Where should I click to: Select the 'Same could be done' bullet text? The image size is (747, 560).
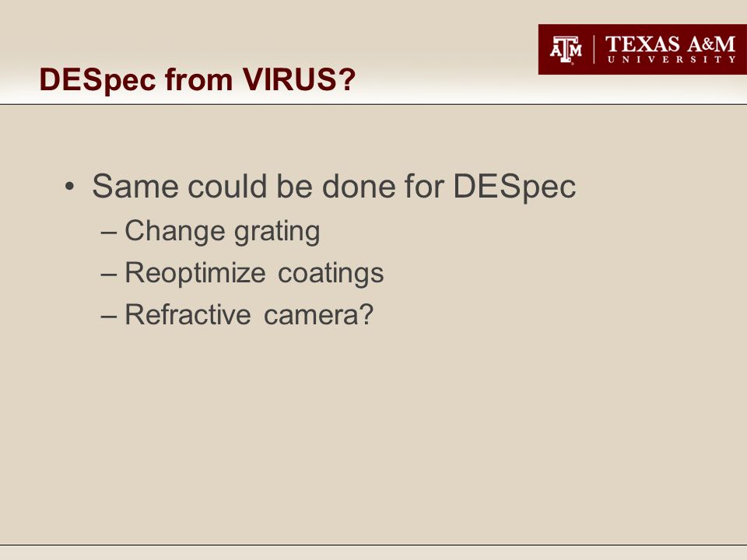pyautogui.click(x=334, y=187)
